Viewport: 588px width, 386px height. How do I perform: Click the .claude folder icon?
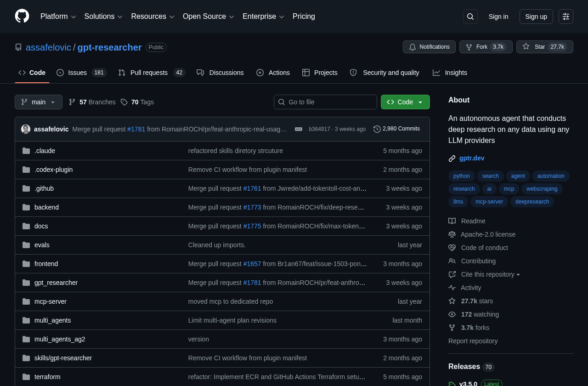coord(26,151)
